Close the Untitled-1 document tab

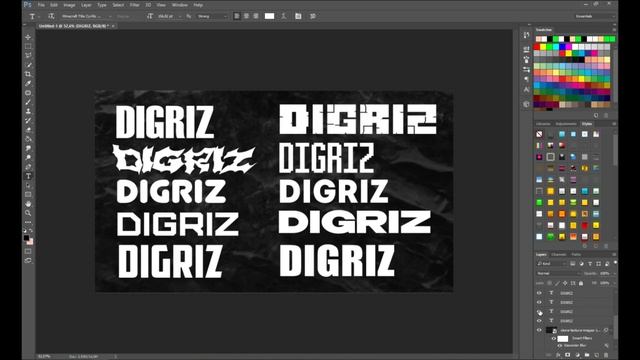click(x=113, y=26)
